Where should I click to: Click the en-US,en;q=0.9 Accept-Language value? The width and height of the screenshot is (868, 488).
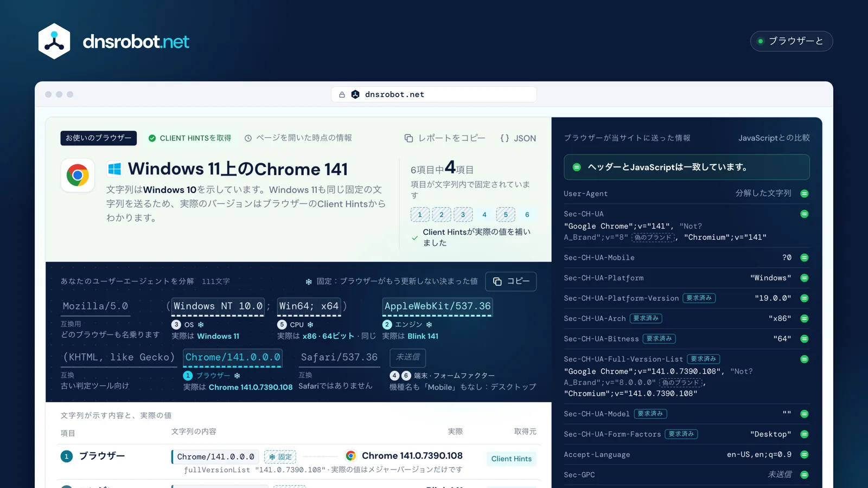pyautogui.click(x=759, y=454)
